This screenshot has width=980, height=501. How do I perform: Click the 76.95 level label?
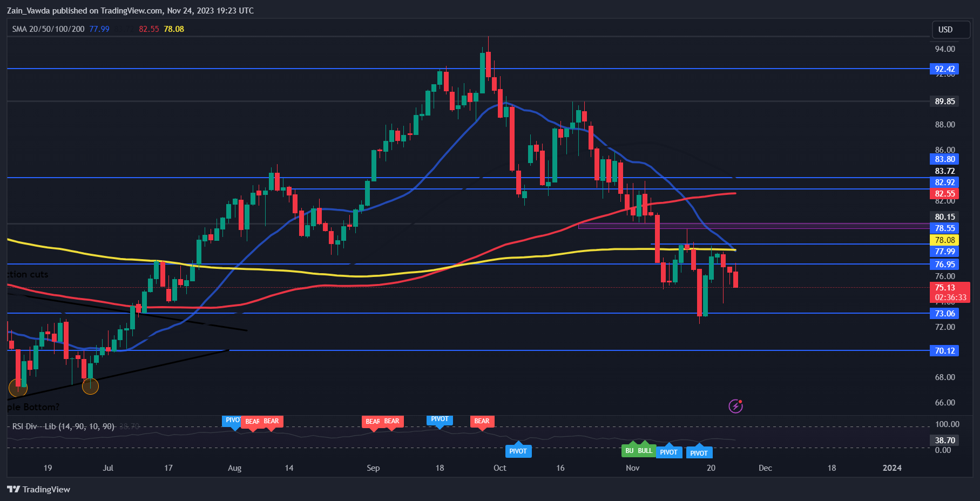[x=944, y=264]
